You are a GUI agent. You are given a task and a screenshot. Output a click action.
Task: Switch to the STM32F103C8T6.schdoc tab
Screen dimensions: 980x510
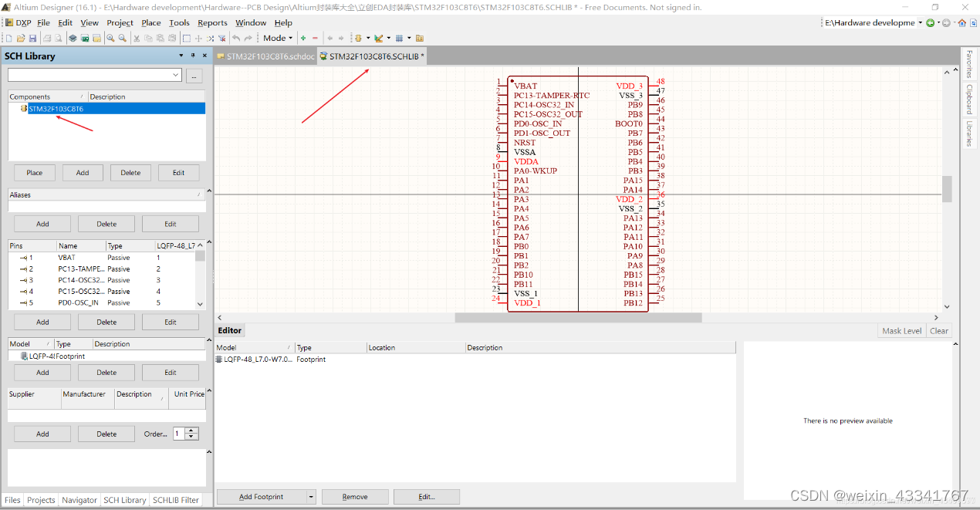point(266,56)
